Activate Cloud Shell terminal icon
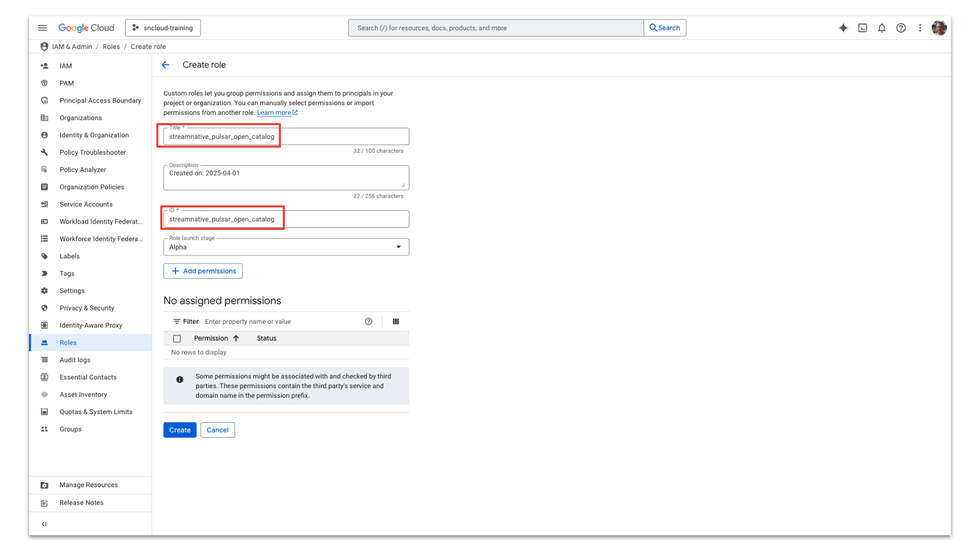Viewport: 980px width, 551px height. tap(863, 28)
